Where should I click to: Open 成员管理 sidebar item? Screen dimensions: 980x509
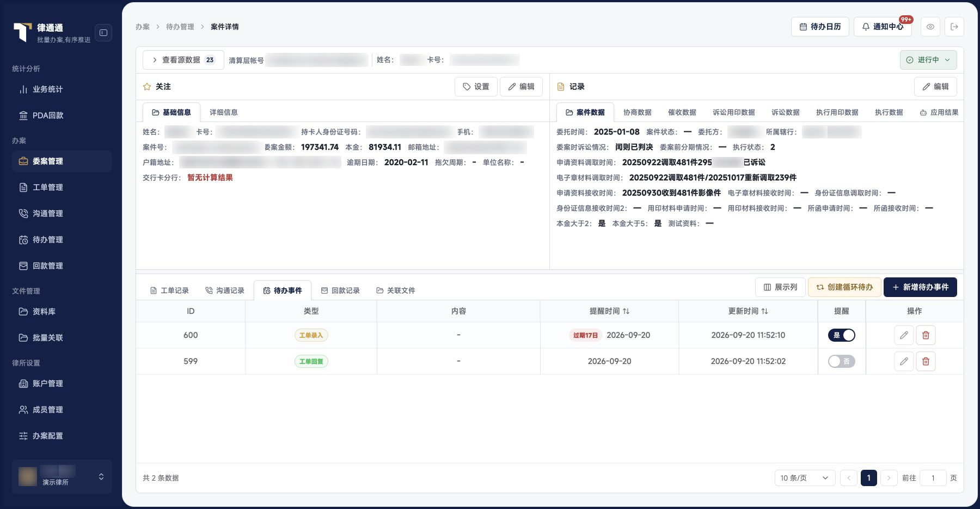coord(62,410)
